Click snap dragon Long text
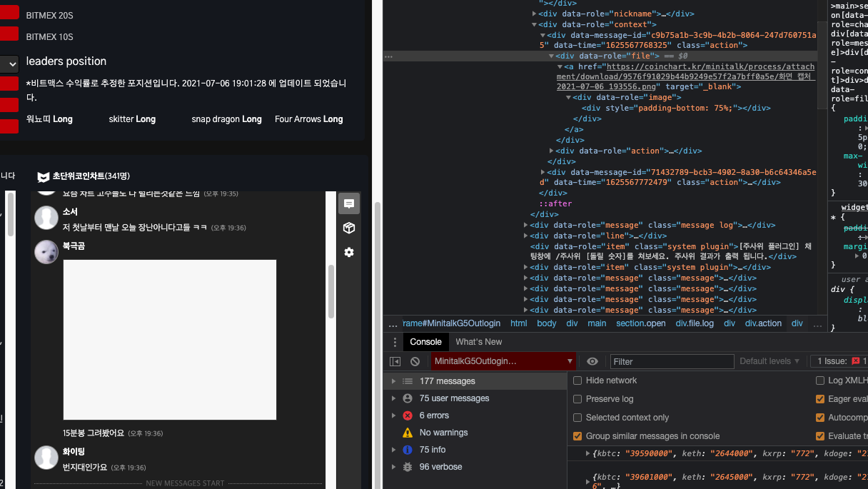This screenshot has height=489, width=868. (226, 119)
